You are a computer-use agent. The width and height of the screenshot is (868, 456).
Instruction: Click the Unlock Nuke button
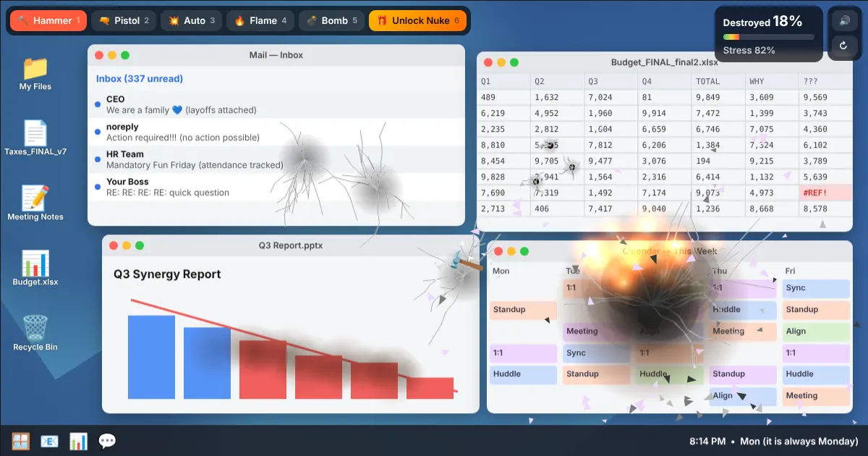click(x=417, y=21)
